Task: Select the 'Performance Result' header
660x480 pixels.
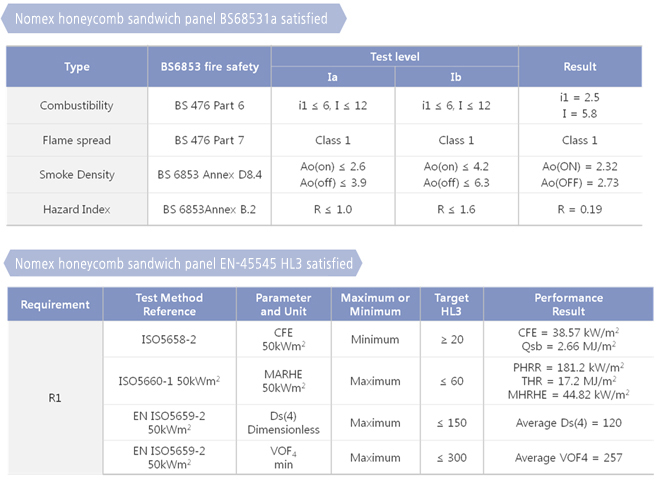Action: pyautogui.click(x=569, y=304)
